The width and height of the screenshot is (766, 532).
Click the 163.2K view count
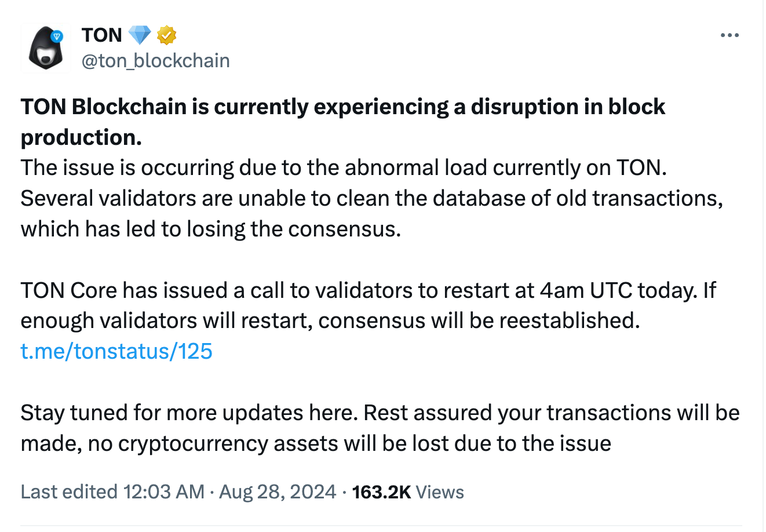click(381, 492)
